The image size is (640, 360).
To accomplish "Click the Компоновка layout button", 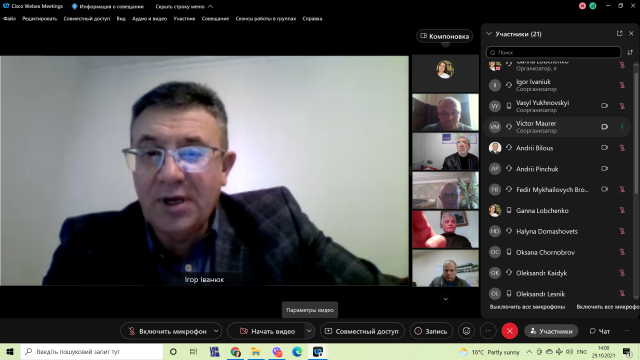I will point(444,36).
